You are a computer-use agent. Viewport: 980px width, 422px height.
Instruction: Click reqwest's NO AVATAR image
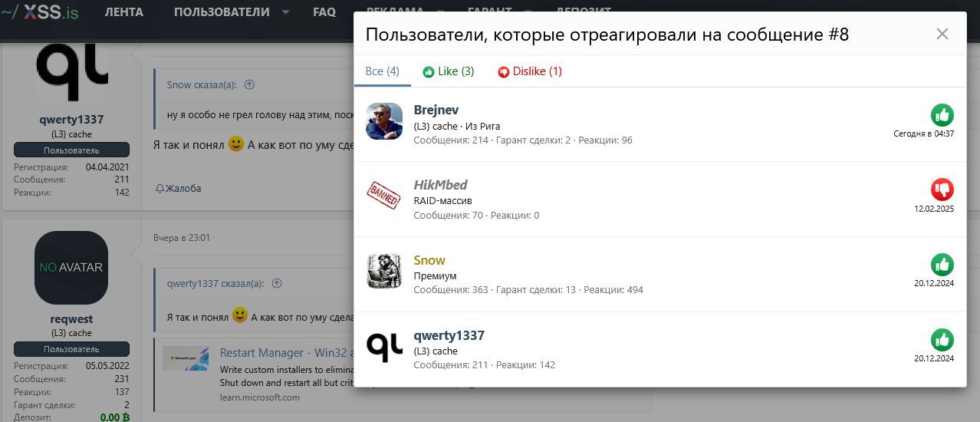pyautogui.click(x=71, y=268)
